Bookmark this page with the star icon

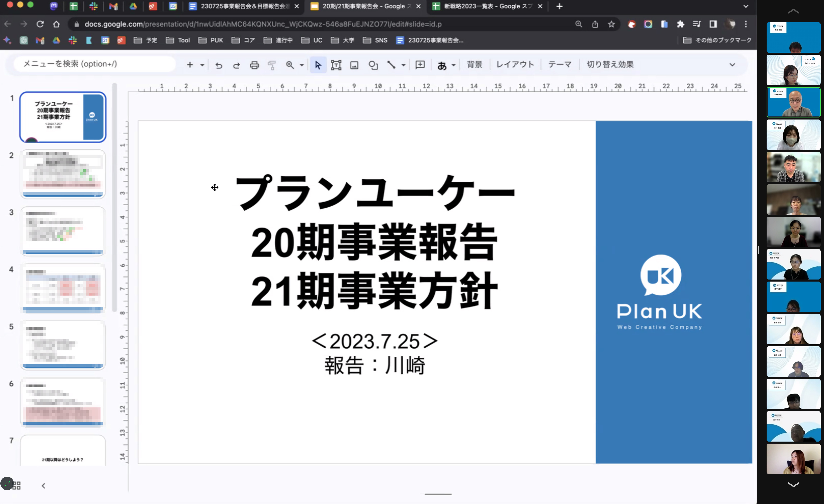[611, 24]
